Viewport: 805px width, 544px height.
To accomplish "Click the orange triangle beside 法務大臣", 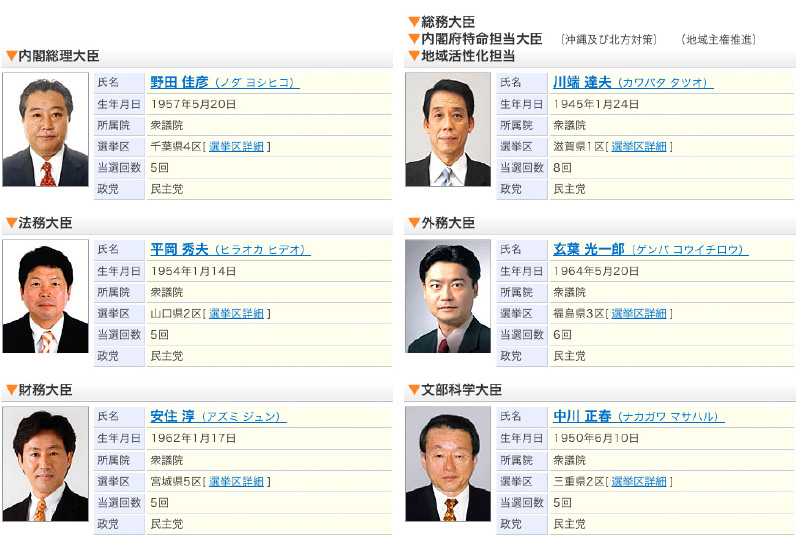I will [x=11, y=223].
